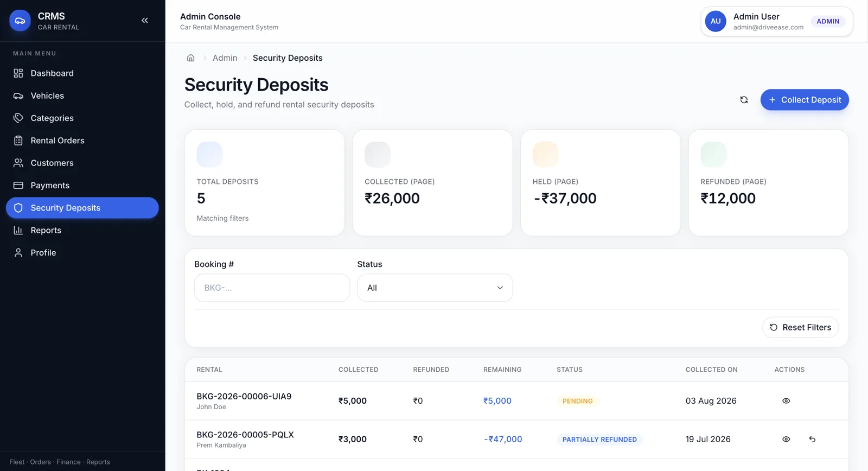Click admin@driveease.com email text
Image resolution: width=868 pixels, height=471 pixels.
click(768, 27)
